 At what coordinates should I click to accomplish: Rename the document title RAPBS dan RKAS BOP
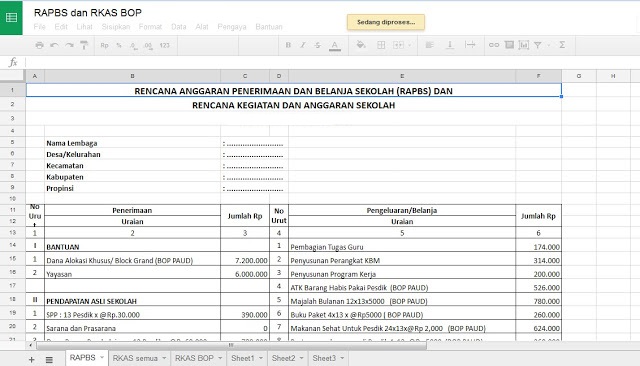pos(88,13)
